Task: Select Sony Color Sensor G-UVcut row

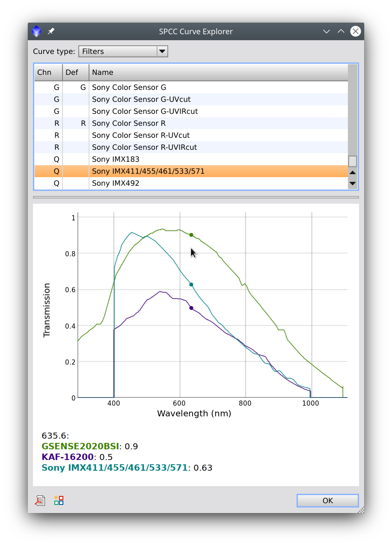Action: pos(191,99)
